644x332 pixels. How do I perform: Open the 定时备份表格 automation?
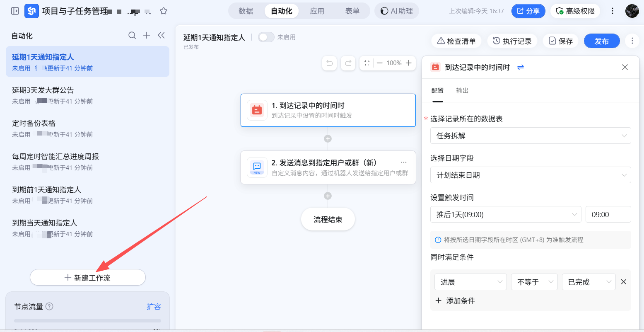tap(87, 128)
